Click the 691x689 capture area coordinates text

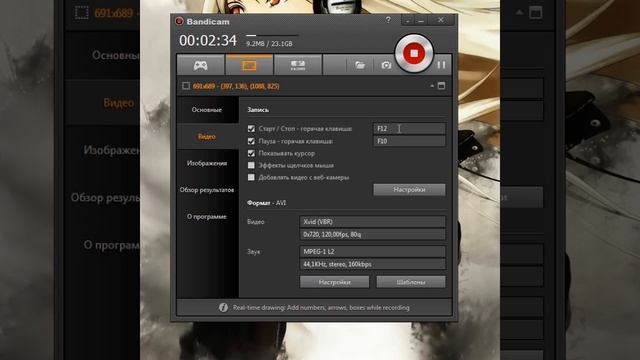(x=236, y=86)
